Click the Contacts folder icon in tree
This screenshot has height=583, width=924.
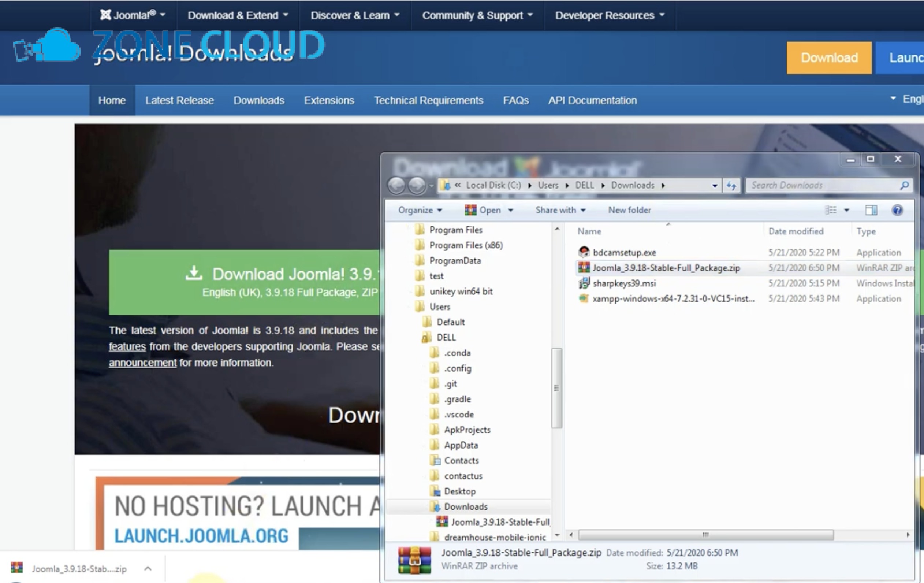435,460
